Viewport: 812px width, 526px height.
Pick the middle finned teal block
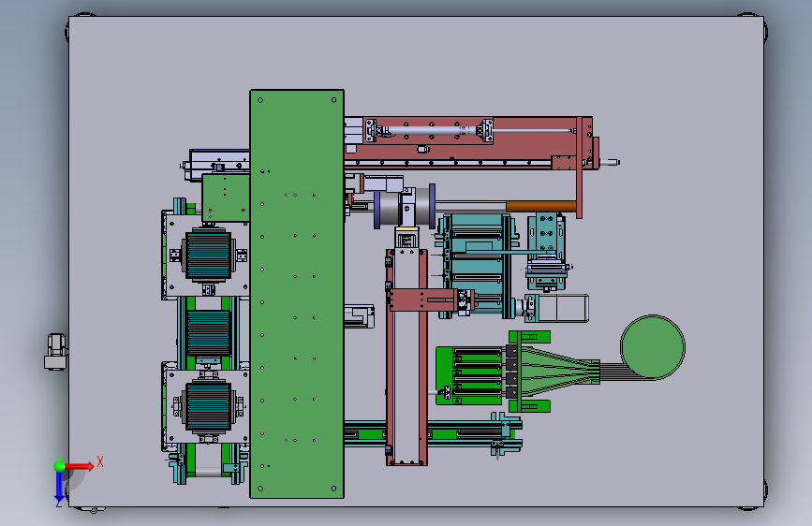(208, 333)
